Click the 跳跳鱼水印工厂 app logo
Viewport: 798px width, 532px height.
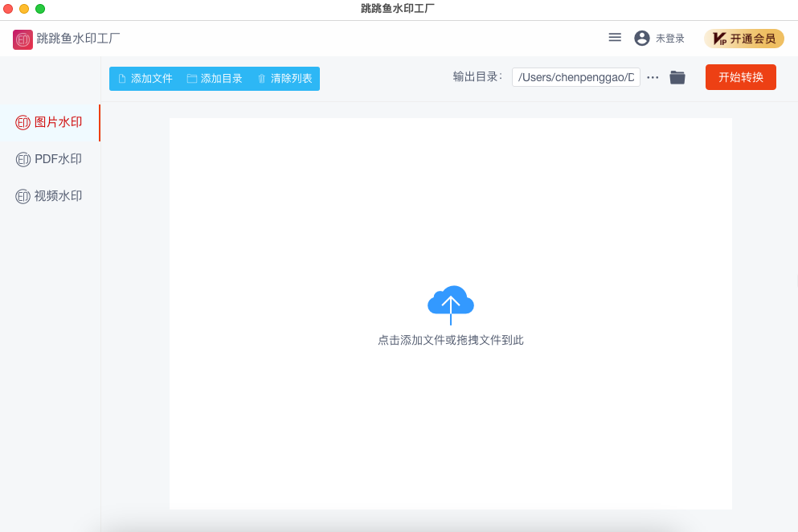(x=22, y=39)
